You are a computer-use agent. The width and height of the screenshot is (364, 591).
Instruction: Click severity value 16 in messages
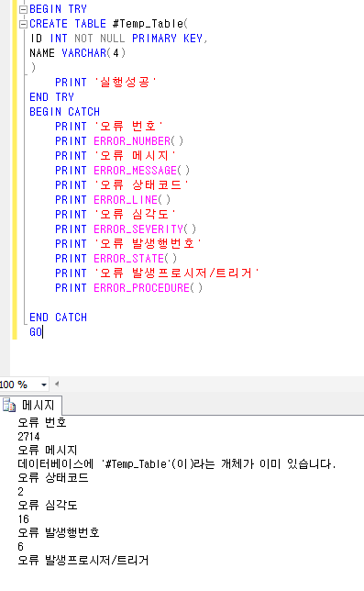pos(23,519)
